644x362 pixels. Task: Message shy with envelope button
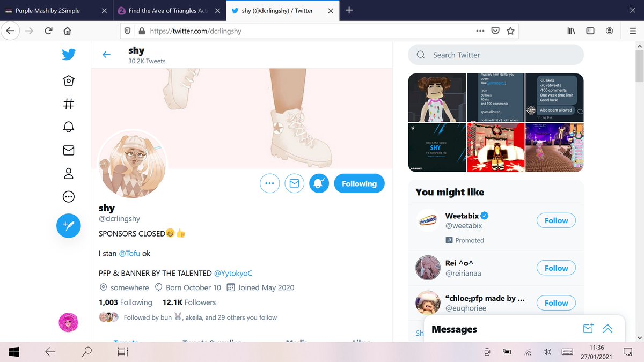[x=294, y=183]
